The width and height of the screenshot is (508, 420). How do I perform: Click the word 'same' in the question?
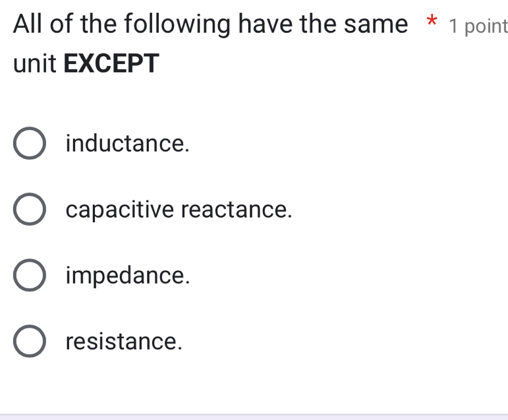click(x=374, y=25)
